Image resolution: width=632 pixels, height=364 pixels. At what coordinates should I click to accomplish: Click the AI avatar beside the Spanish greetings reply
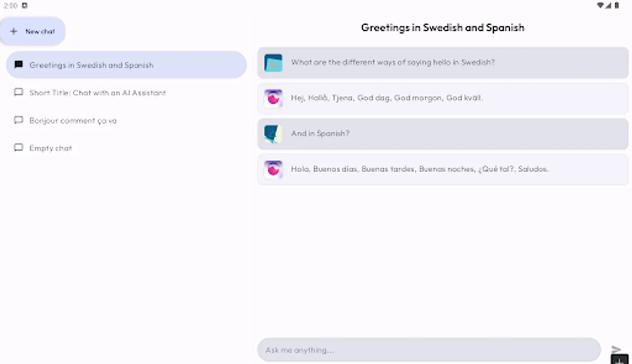click(x=273, y=169)
